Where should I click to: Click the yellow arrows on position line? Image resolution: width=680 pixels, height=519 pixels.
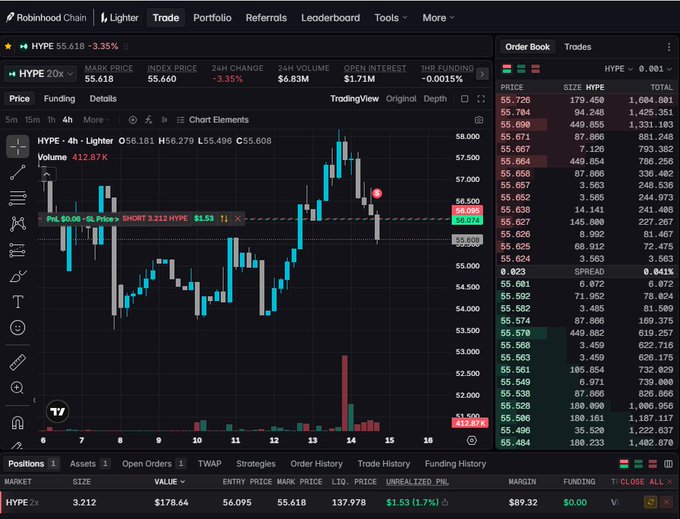[224, 219]
